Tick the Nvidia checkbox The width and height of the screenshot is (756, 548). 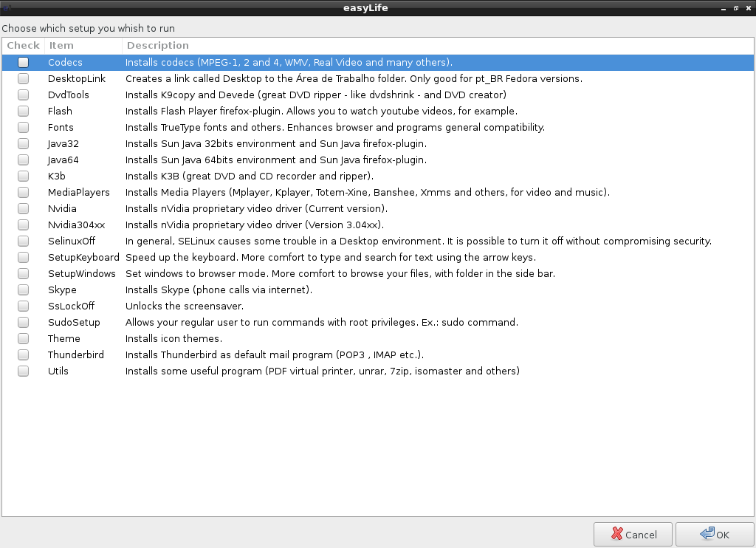click(23, 208)
